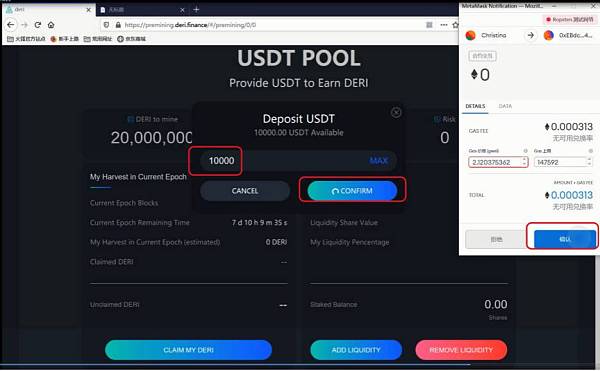
Task: Click MAX in the deposit amount field
Action: pos(379,161)
